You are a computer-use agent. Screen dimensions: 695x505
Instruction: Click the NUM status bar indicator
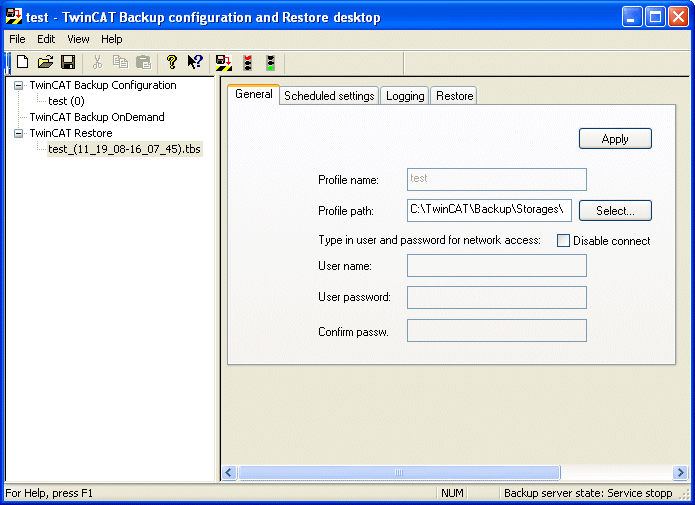coord(452,493)
